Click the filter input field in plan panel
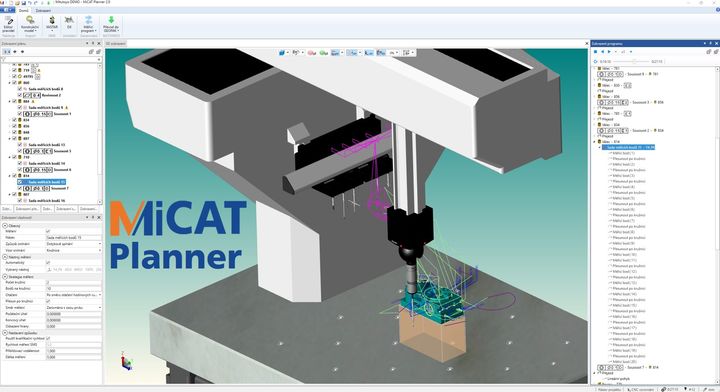The image size is (720, 392). click(51, 59)
